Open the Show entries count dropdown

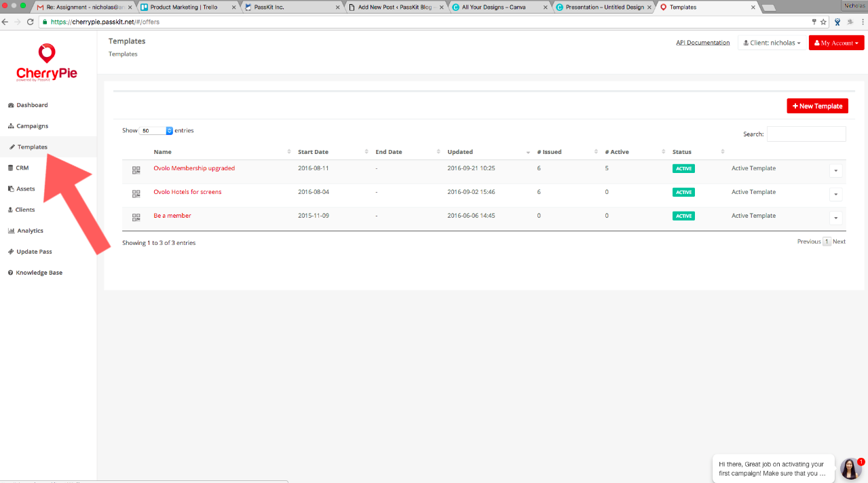(157, 130)
